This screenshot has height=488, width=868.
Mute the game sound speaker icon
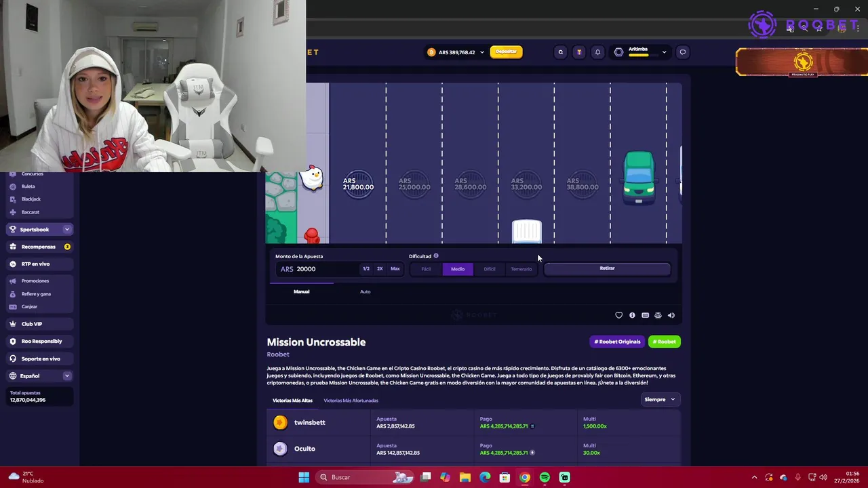pos(671,315)
